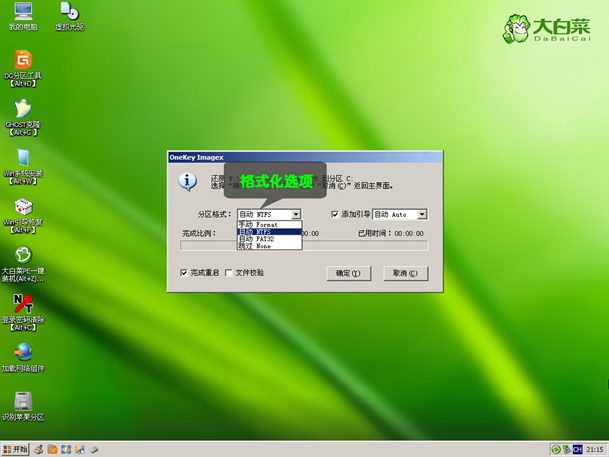This screenshot has width=609, height=457.
Task: Click the 确定(Y) confirm button
Action: [x=349, y=273]
